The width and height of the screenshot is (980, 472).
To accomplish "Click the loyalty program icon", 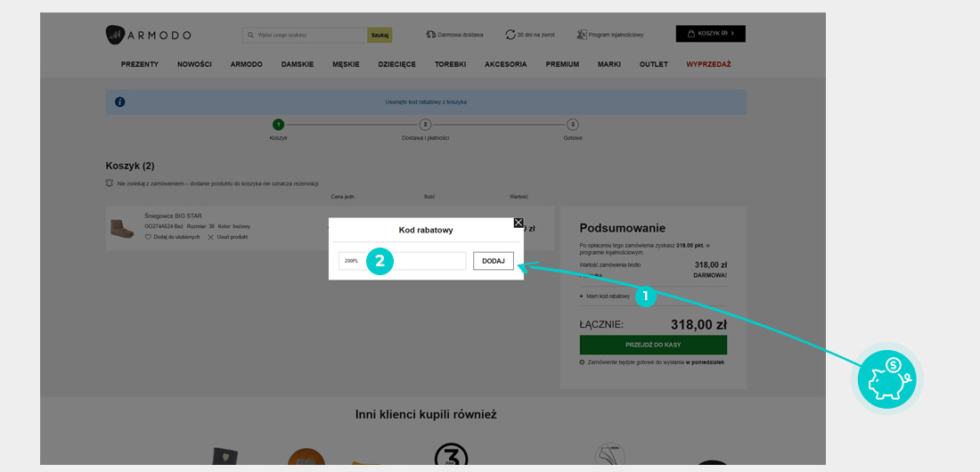I will tap(582, 35).
